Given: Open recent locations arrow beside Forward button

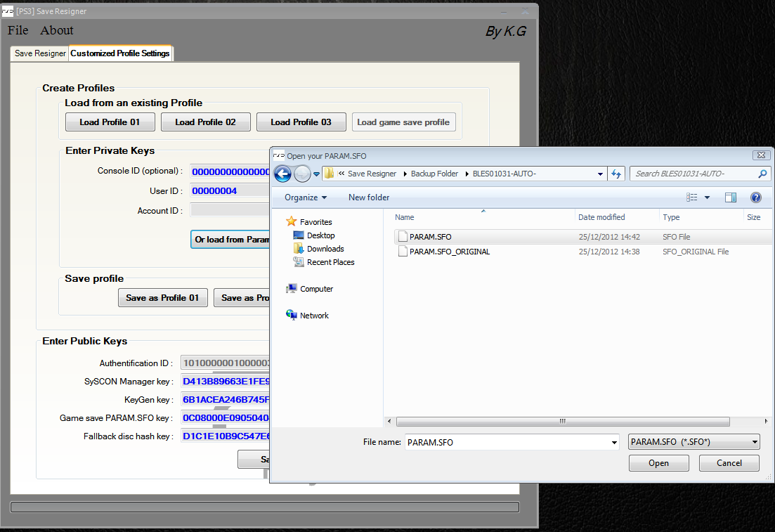Looking at the screenshot, I should point(316,174).
